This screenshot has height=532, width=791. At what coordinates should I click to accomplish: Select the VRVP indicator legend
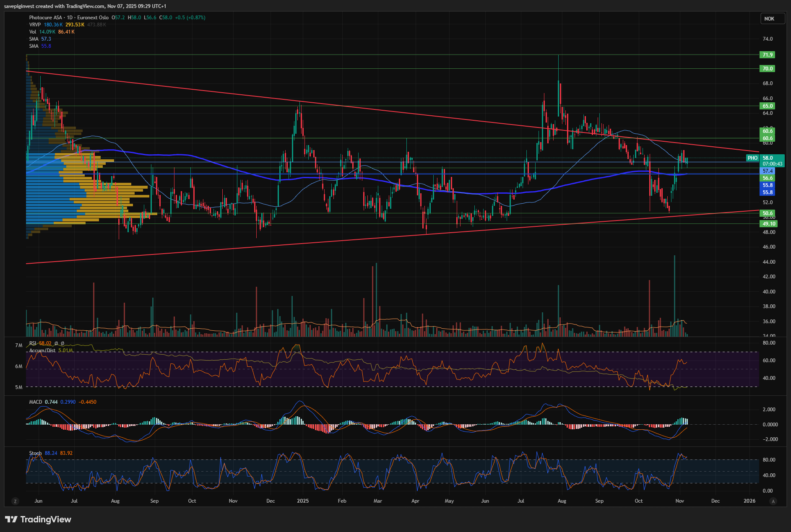[35, 25]
